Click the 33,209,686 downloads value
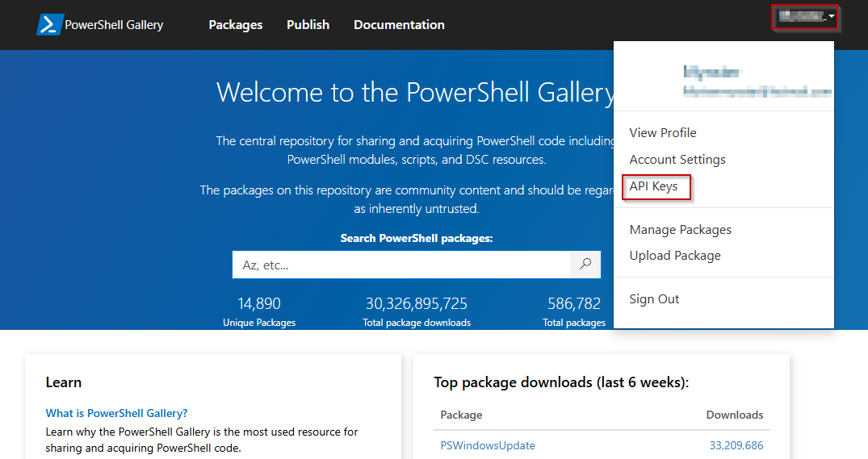Viewport: 868px width, 459px height. (x=736, y=446)
